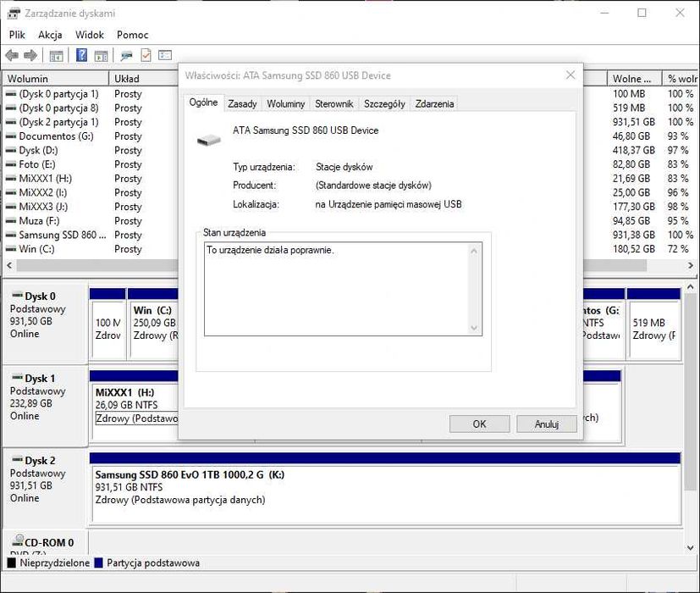Switch to the Szczegóły tab
Image resolution: width=700 pixels, height=593 pixels.
click(x=384, y=103)
